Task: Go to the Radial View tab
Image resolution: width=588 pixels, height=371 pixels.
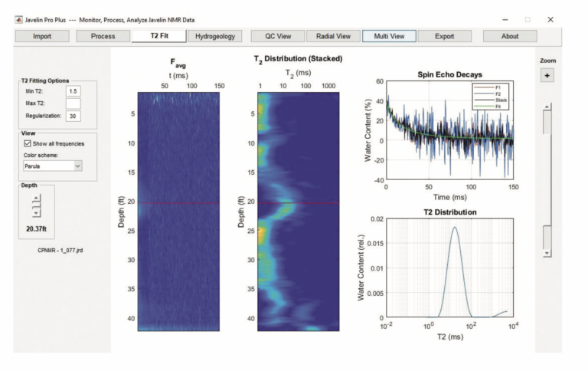Action: pos(333,36)
